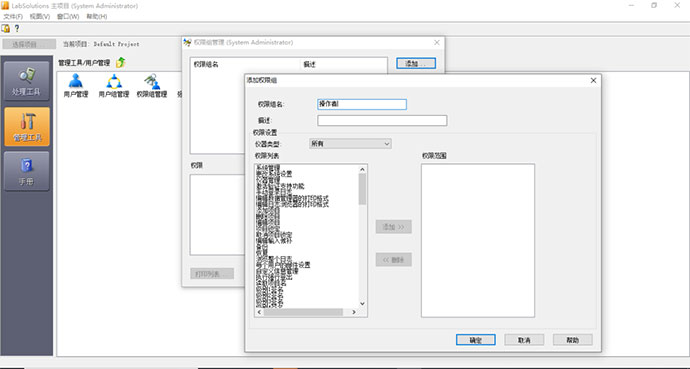Click the 描述 description text field

pyautogui.click(x=382, y=121)
